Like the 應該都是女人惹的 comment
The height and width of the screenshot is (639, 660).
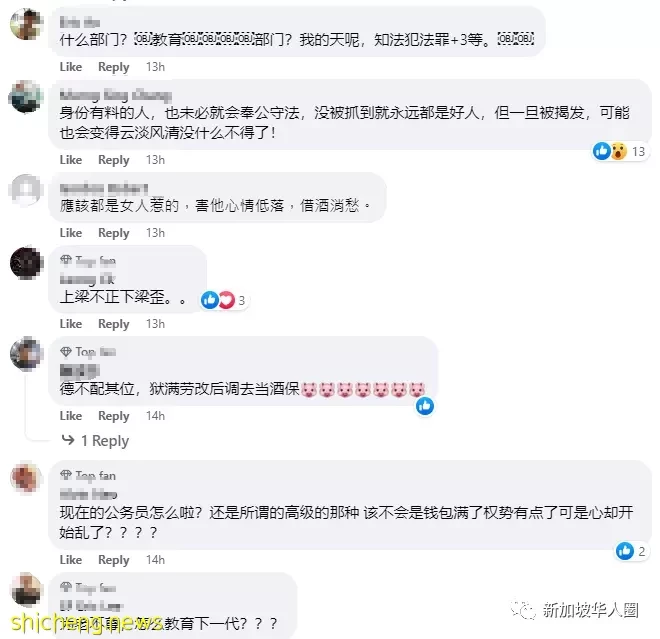(71, 233)
